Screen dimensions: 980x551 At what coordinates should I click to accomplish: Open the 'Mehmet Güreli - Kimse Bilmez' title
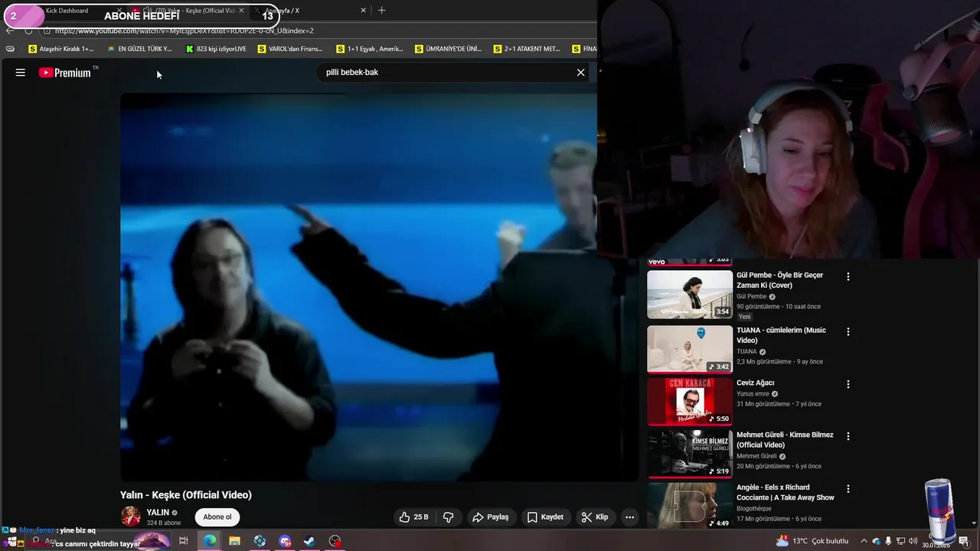(x=785, y=440)
